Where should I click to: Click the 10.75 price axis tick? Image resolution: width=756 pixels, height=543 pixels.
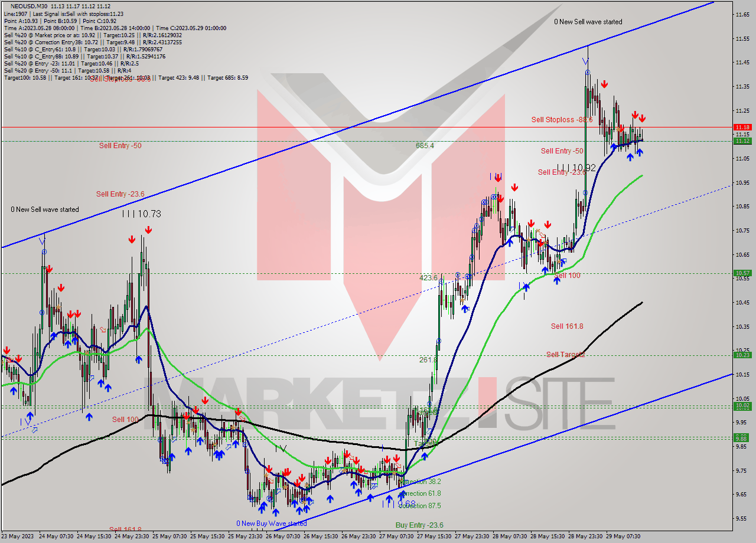(743, 231)
